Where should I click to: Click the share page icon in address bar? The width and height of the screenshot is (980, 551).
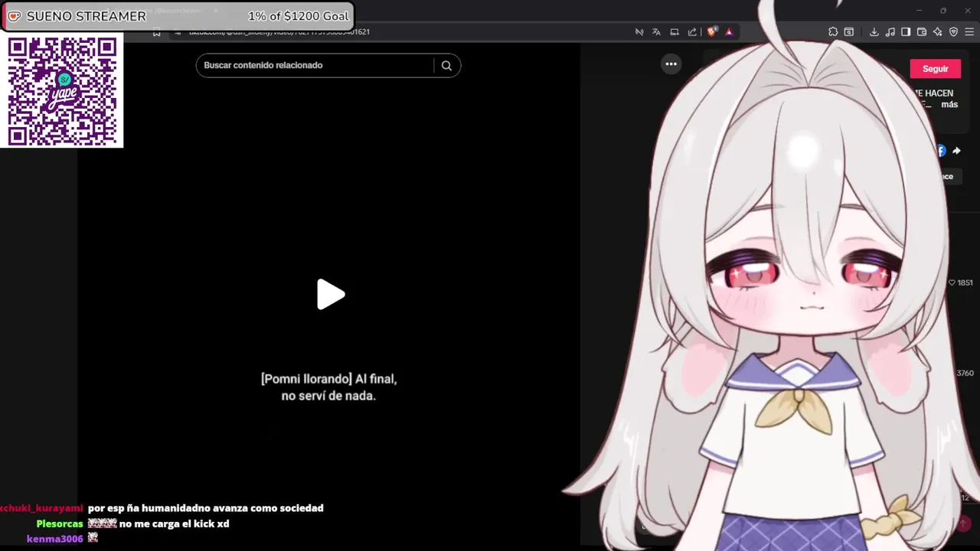(692, 32)
